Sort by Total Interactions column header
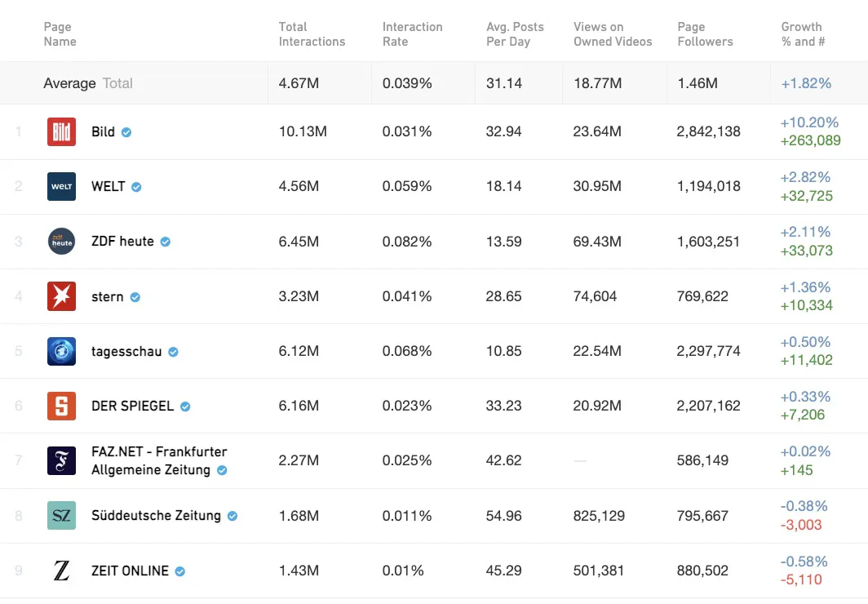This screenshot has height=604, width=868. (x=312, y=34)
